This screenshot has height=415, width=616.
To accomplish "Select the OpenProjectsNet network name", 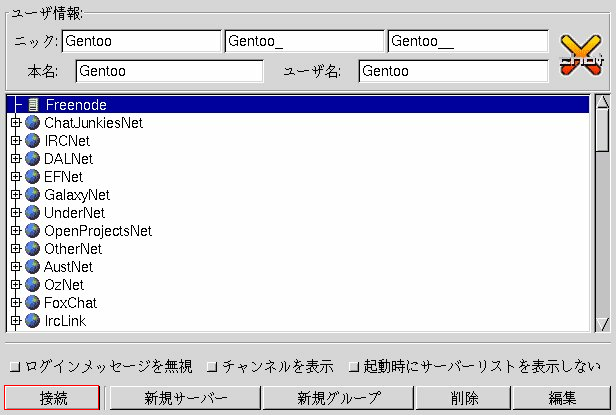I will (98, 231).
